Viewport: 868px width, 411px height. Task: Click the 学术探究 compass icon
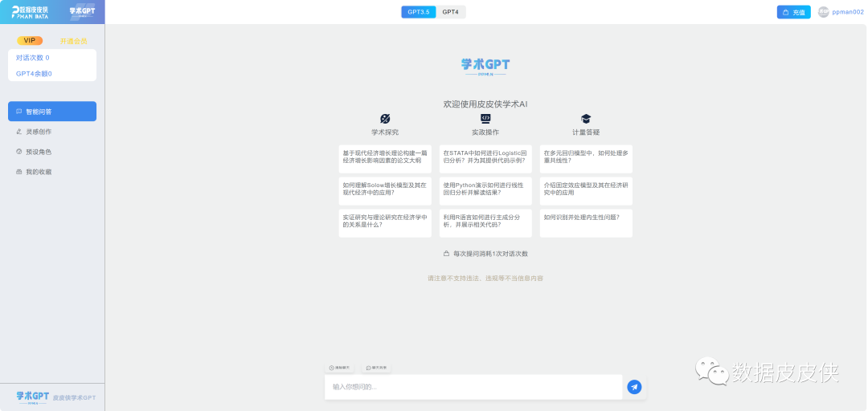pos(385,119)
